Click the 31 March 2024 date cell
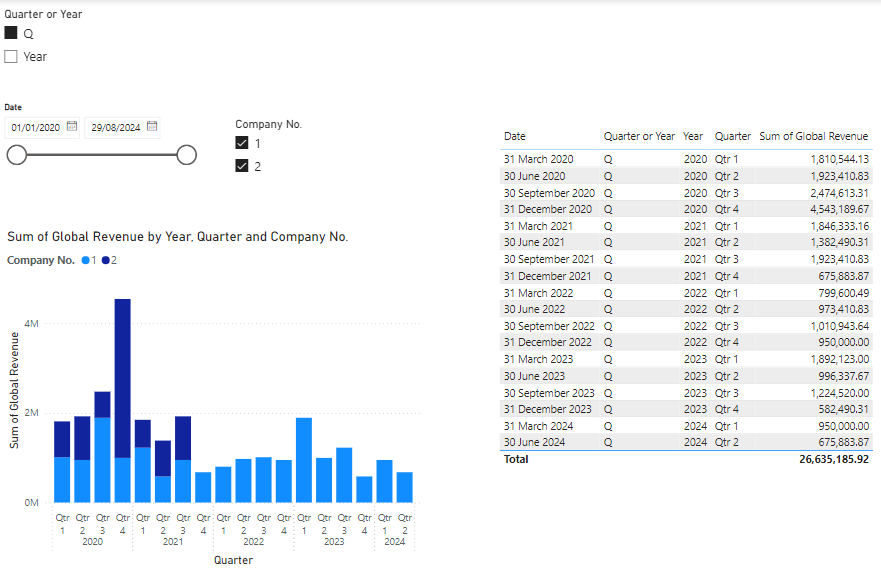 [x=538, y=426]
